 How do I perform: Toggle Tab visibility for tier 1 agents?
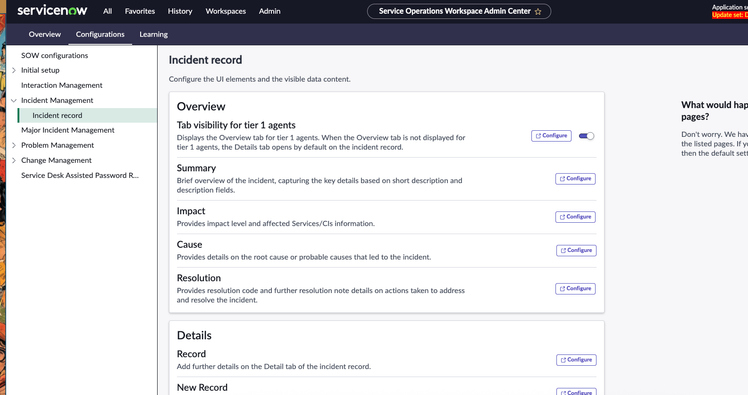(586, 136)
